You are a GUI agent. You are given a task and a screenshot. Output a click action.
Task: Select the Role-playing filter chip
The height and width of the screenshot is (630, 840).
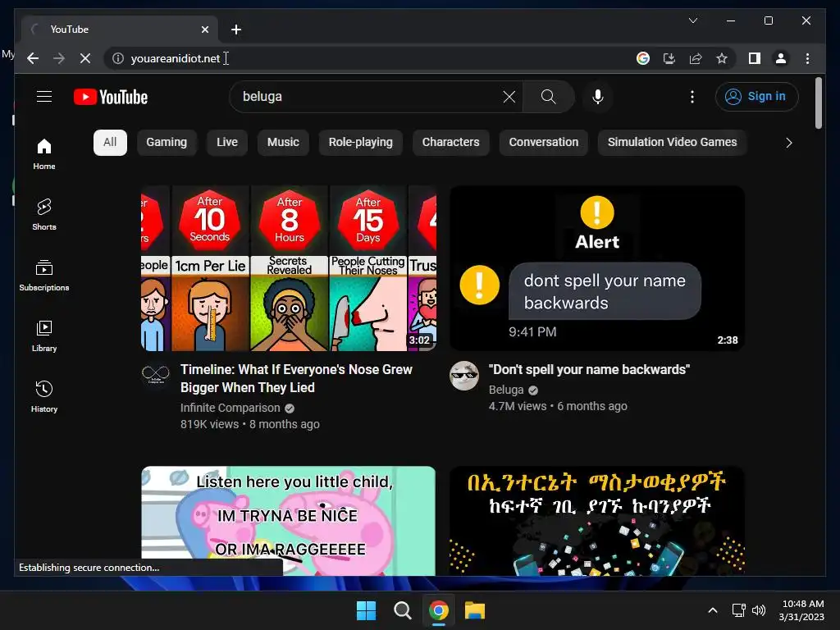(361, 143)
